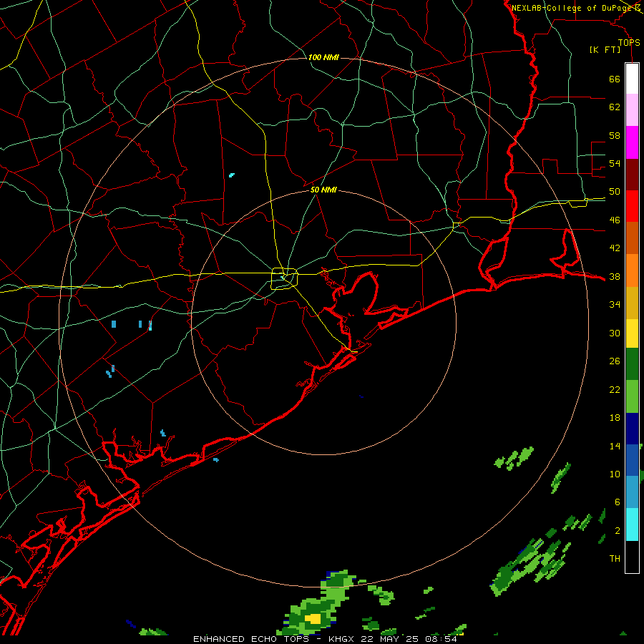Click the light blue 10 kft swatch
644x644 pixels.
(x=632, y=492)
